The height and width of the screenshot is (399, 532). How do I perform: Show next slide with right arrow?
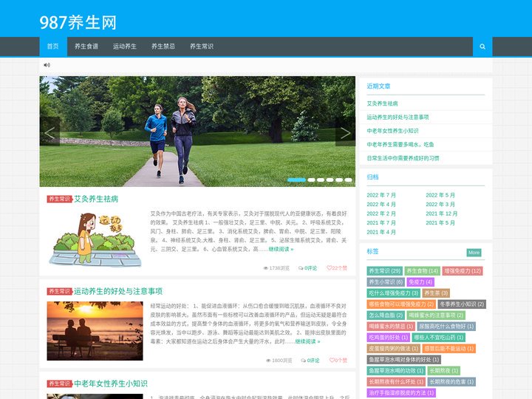point(345,132)
